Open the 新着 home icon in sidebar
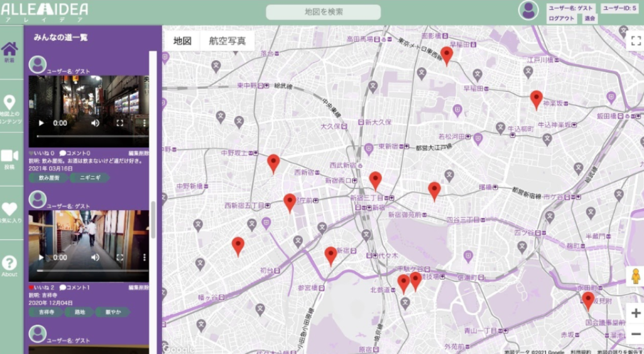This screenshot has width=644, height=354. pyautogui.click(x=9, y=50)
